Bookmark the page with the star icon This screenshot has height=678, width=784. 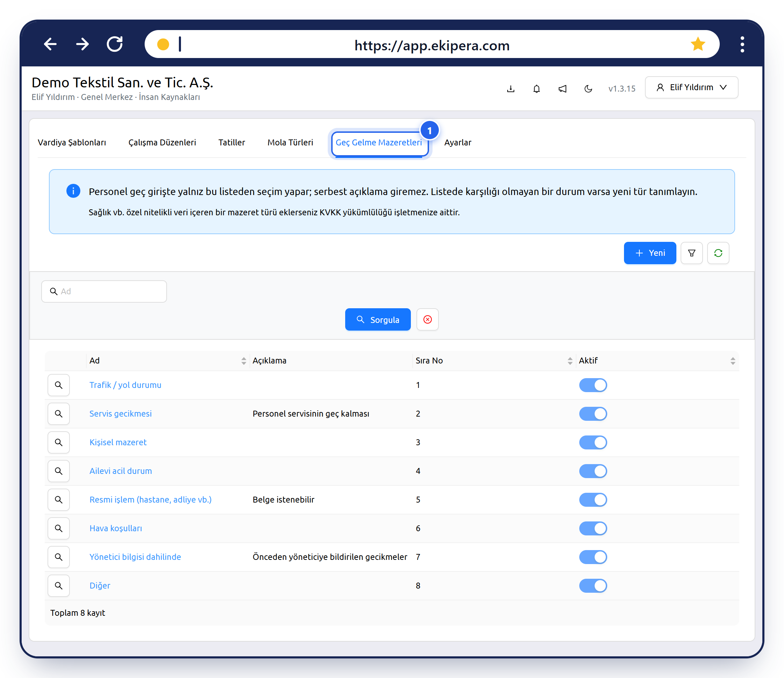click(x=697, y=44)
